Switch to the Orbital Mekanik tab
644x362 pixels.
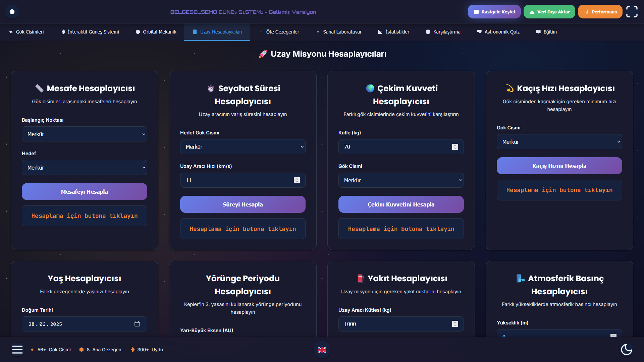(x=156, y=32)
